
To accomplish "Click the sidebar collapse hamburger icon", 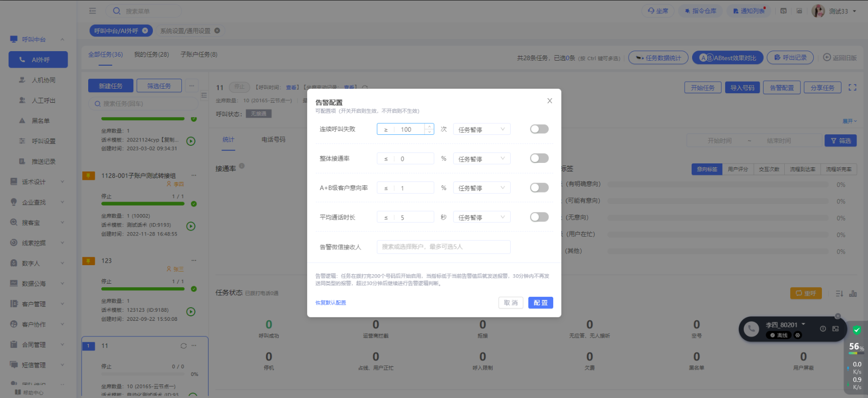I will tap(92, 11).
